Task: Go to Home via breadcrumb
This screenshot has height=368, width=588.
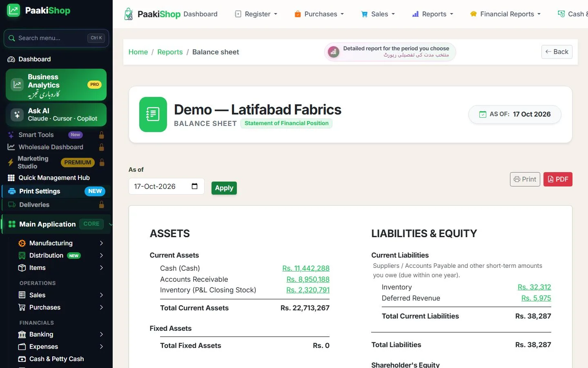Action: 138,52
